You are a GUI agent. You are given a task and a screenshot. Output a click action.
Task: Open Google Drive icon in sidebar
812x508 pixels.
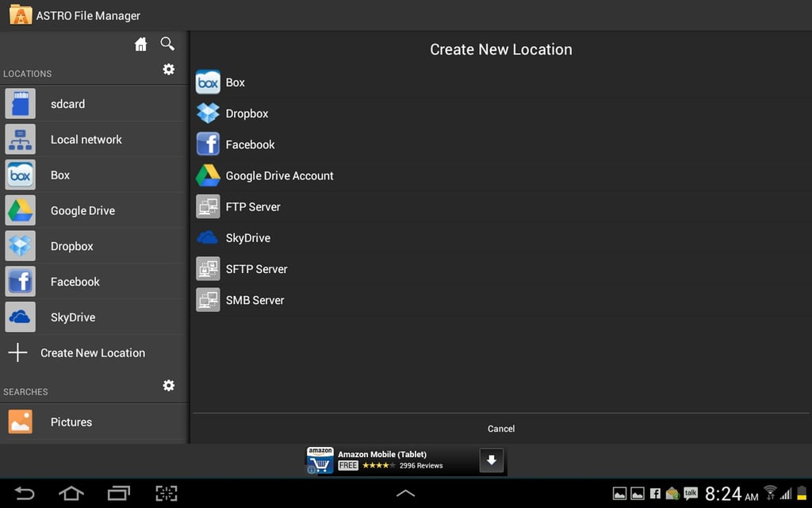click(x=20, y=210)
